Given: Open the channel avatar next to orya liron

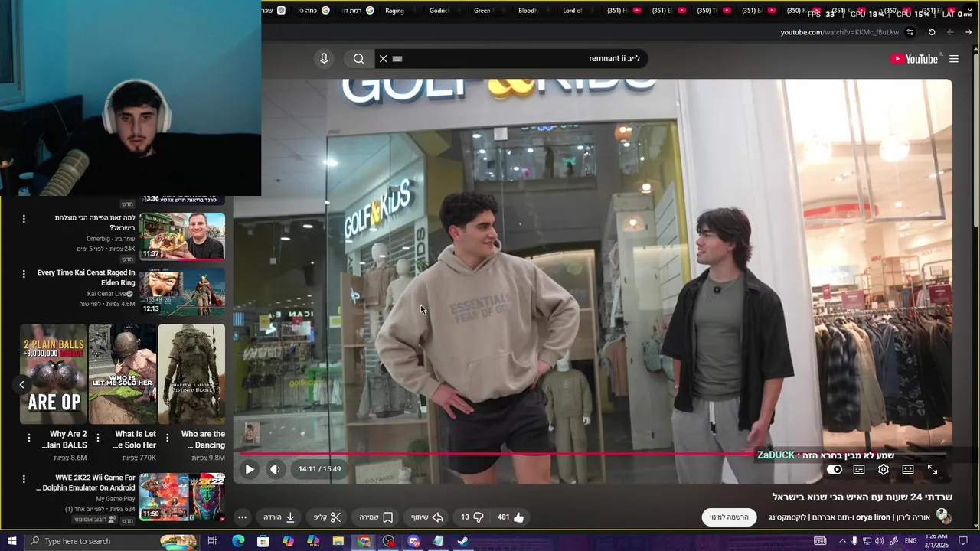Looking at the screenshot, I should coord(943,517).
